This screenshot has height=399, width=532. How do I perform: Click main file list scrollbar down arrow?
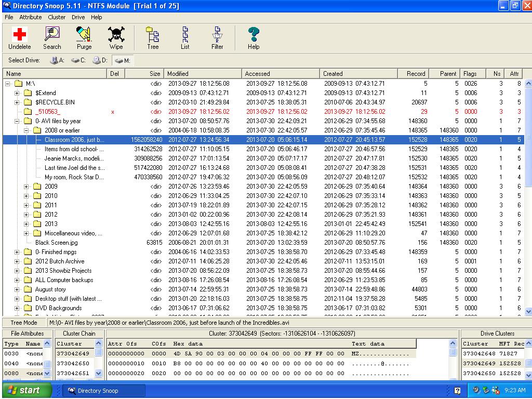pyautogui.click(x=528, y=312)
